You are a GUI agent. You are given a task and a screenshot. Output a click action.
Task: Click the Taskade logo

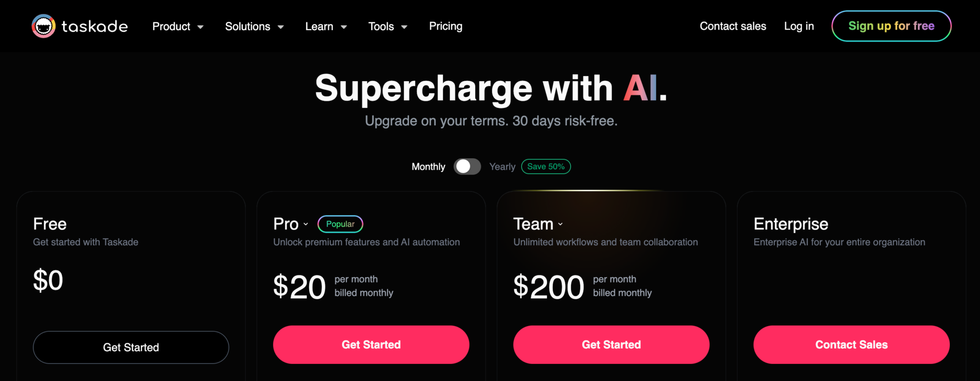[79, 26]
